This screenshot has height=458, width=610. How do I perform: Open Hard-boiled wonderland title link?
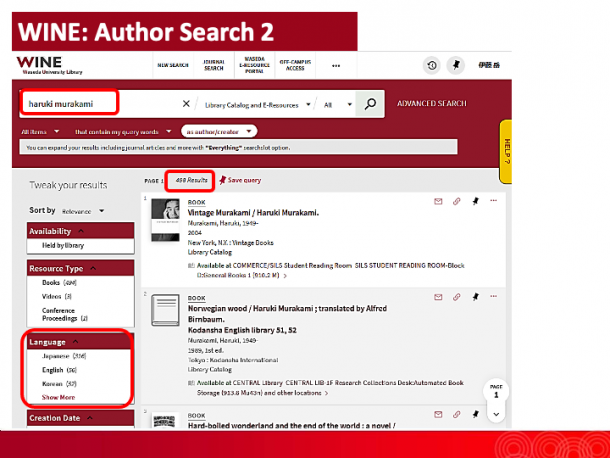pos(291,425)
